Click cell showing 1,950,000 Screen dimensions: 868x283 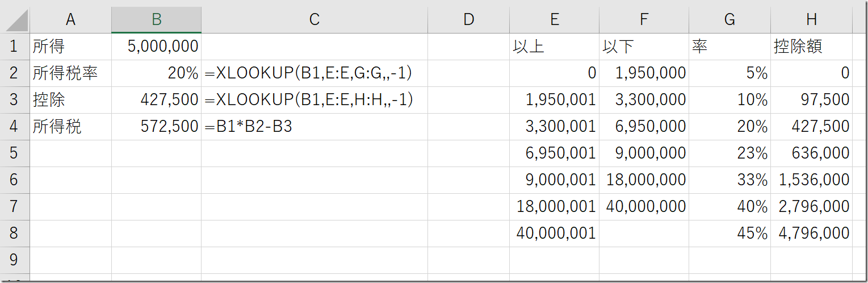[644, 73]
